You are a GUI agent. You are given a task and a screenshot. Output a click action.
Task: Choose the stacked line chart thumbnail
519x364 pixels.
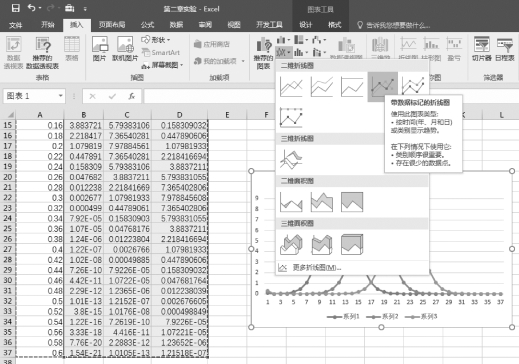(x=321, y=87)
